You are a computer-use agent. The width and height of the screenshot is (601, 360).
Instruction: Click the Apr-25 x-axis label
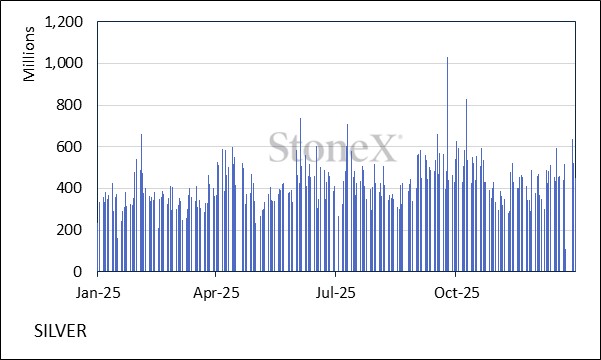tap(216, 293)
